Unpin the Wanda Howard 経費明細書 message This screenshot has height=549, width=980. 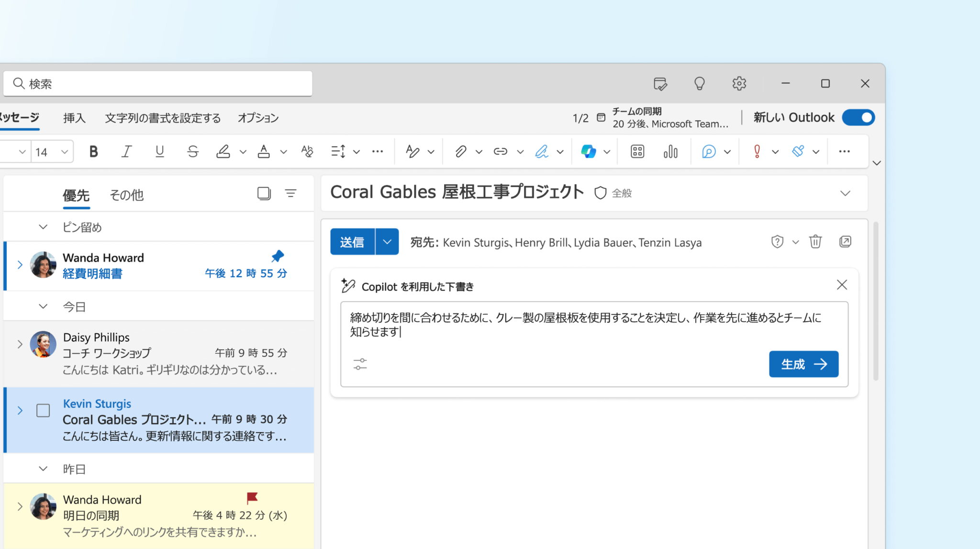(x=278, y=256)
